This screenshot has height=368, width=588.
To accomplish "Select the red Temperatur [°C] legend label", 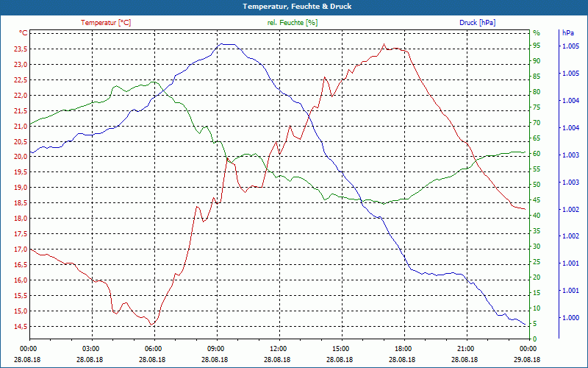I will 106,23.
